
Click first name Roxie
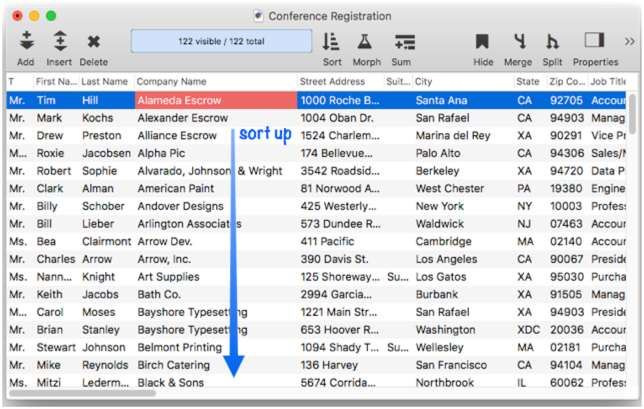[x=50, y=153]
